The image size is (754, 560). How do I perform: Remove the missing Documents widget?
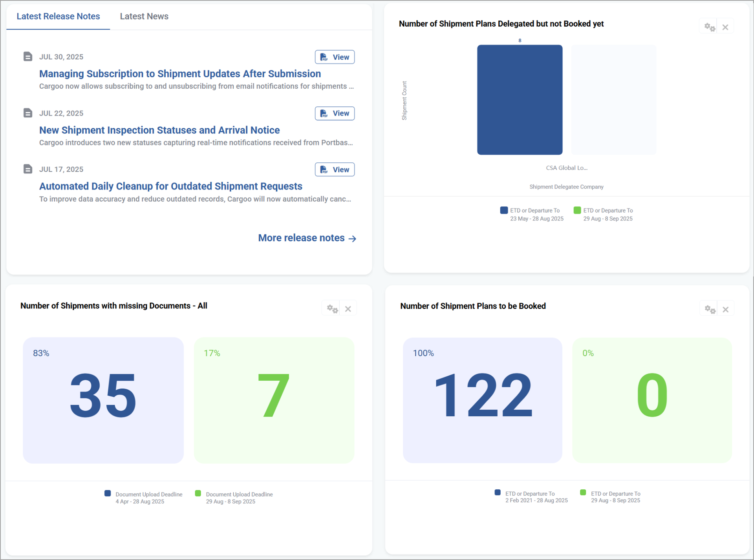pyautogui.click(x=348, y=309)
